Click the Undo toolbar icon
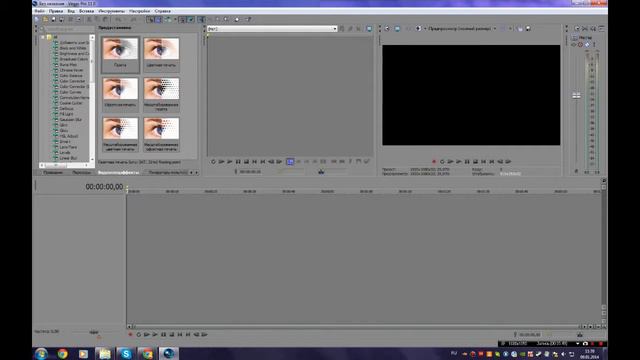640x360 pixels. tap(118, 19)
